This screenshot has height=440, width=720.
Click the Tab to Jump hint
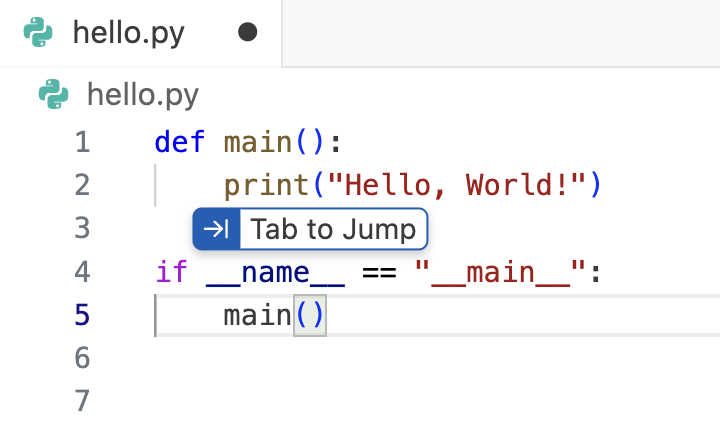pyautogui.click(x=310, y=229)
